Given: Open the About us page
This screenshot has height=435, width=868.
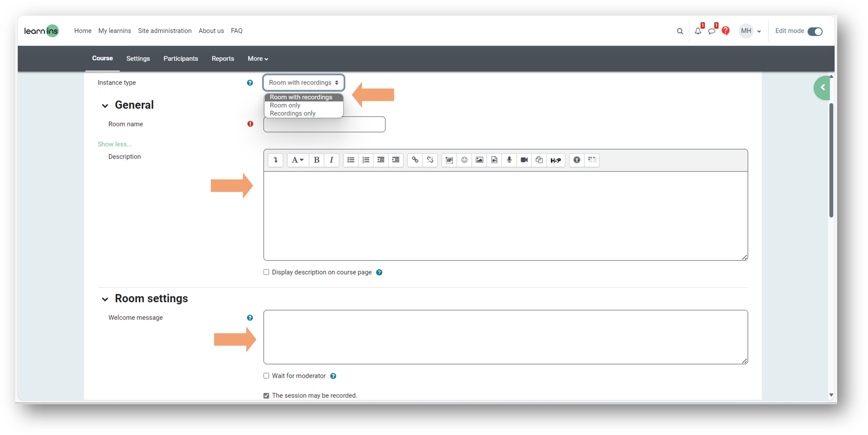Looking at the screenshot, I should pos(211,31).
